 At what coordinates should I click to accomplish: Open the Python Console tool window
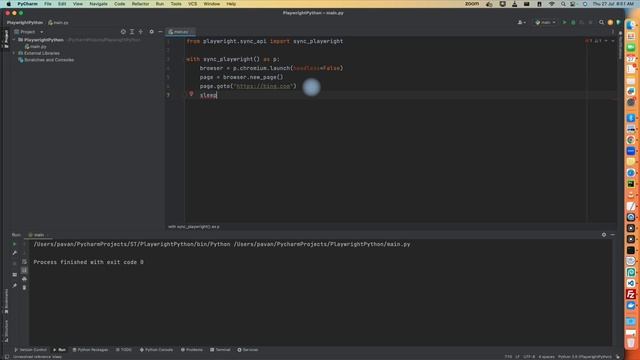pyautogui.click(x=156, y=350)
